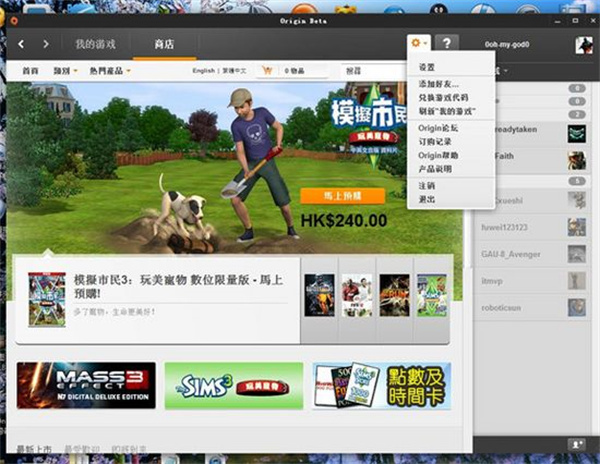600x464 pixels.
Task: Click the 首頁 home link
Action: pos(31,71)
